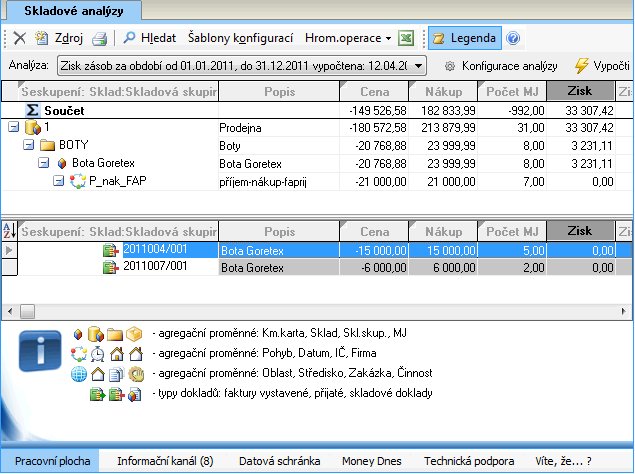Toggle the Legenda panel button
Viewport: 635px width, 474px height.
(x=465, y=38)
